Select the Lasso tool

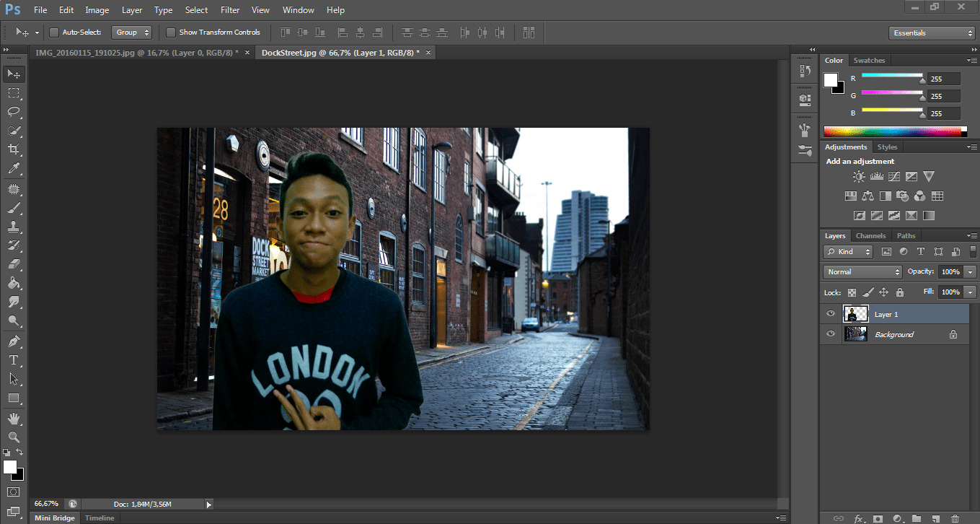pyautogui.click(x=13, y=112)
